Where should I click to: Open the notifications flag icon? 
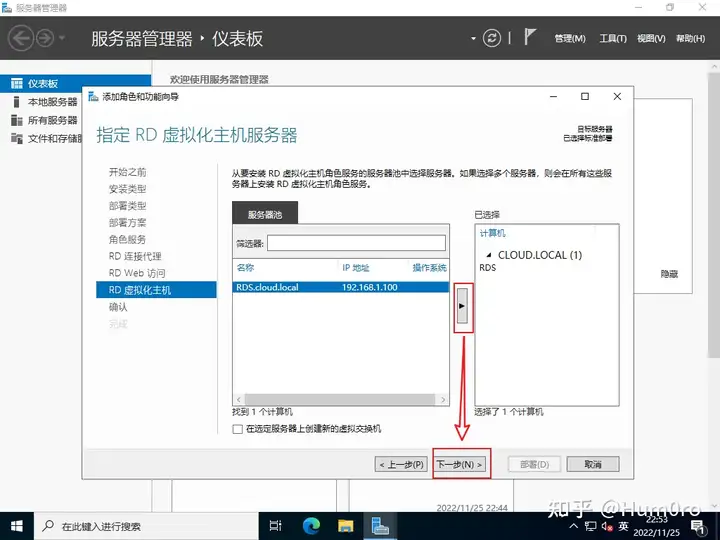(x=530, y=37)
